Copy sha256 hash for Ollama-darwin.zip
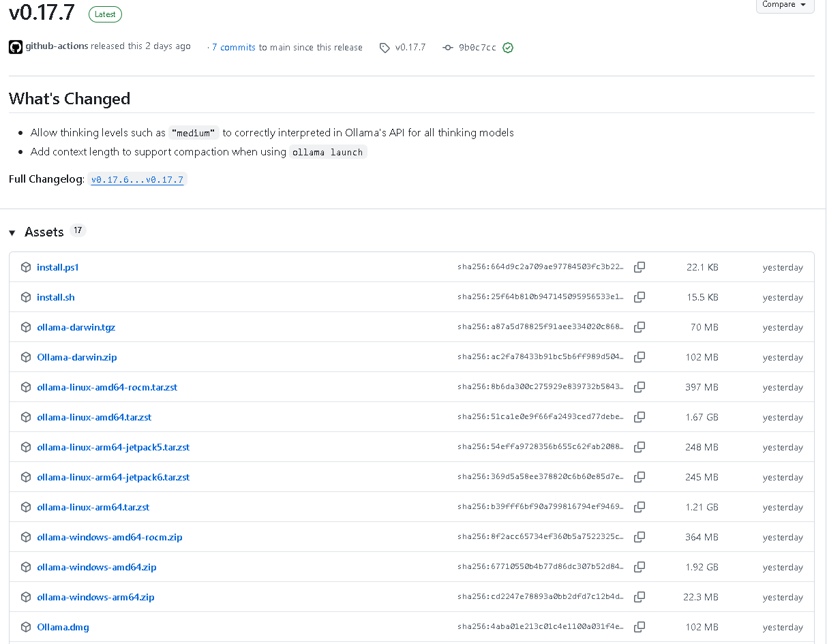Image resolution: width=827 pixels, height=644 pixels. (x=640, y=357)
